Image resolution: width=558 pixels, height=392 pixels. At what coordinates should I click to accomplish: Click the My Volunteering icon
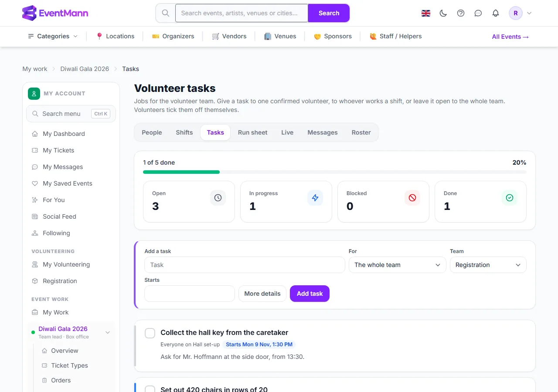pos(35,264)
